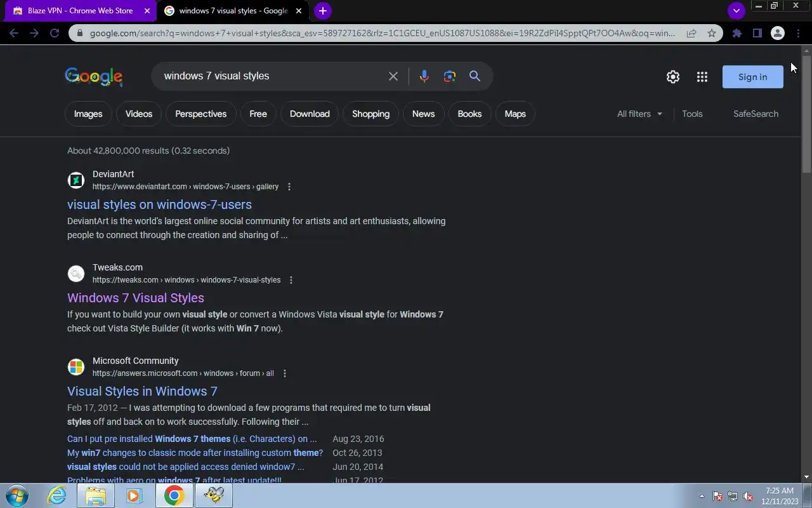
Task: Click the Google logo
Action: click(94, 76)
